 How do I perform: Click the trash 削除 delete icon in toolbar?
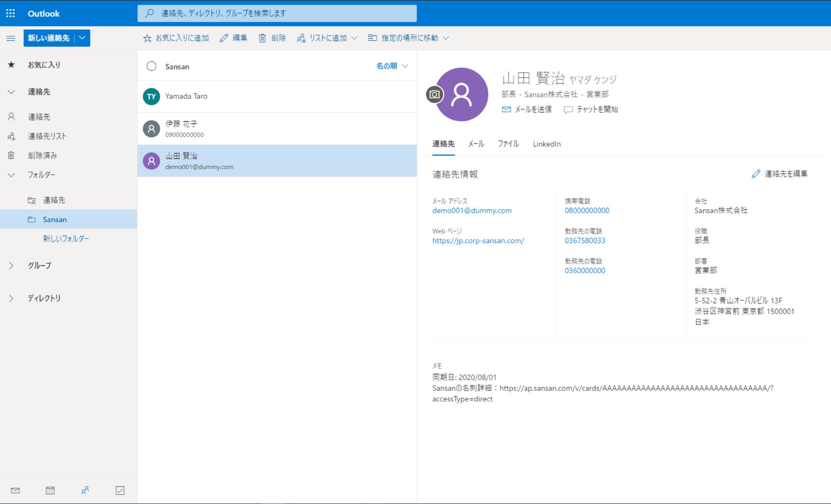pos(262,38)
